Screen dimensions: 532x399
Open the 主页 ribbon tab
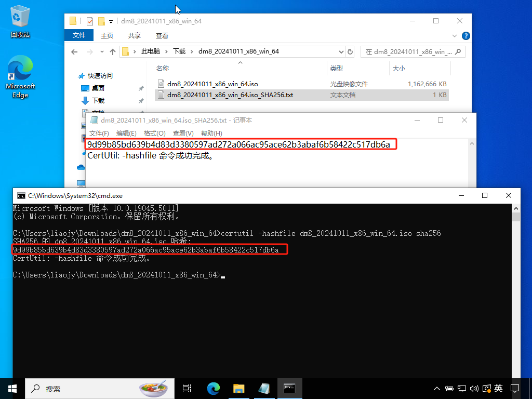click(107, 36)
